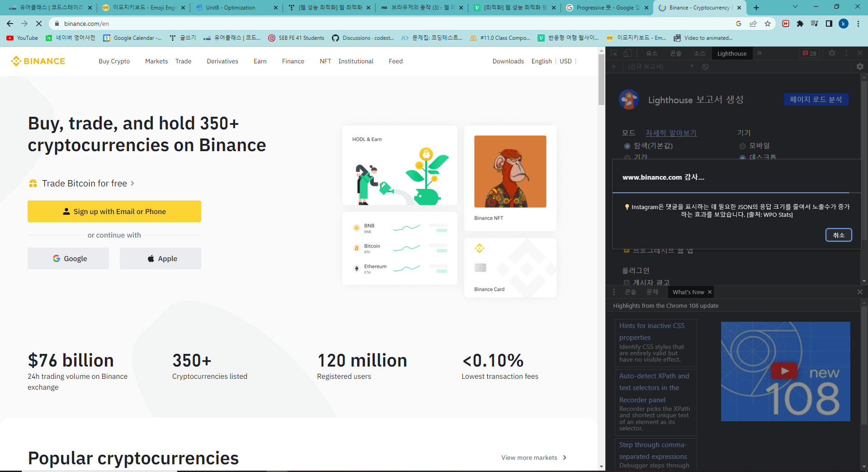Click the 페이지 로드 분석 button
868x472 pixels.
816,100
